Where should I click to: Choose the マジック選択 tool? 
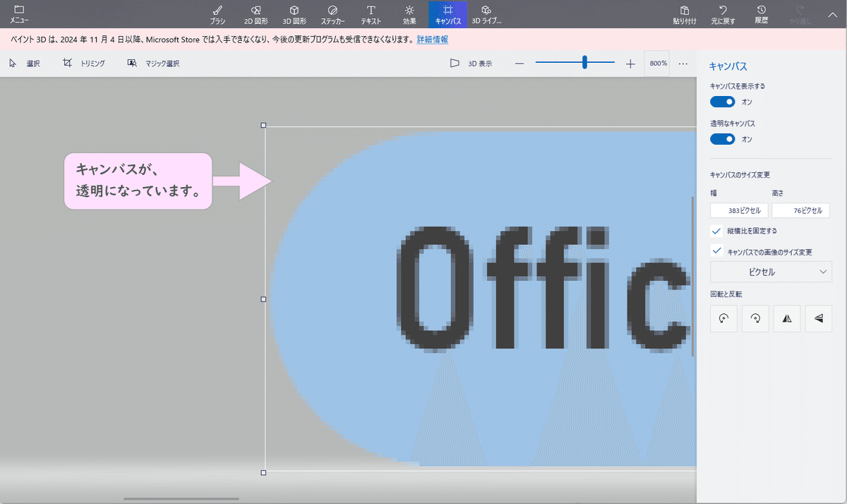153,64
